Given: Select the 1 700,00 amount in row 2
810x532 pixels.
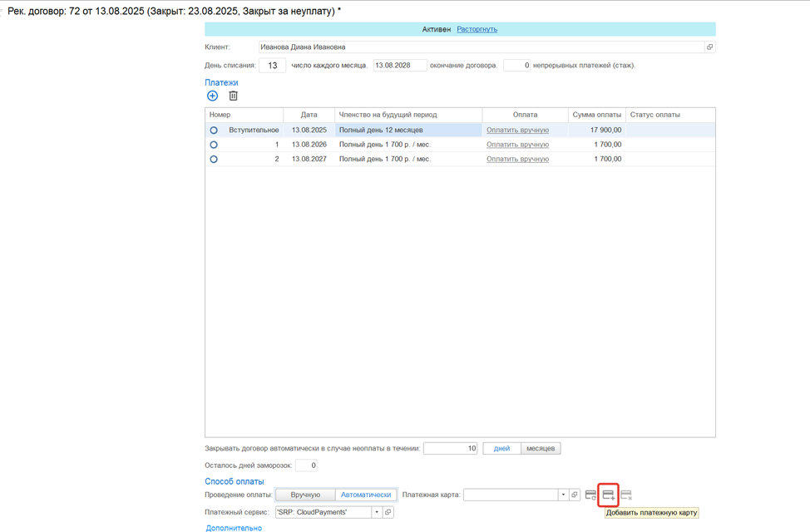Looking at the screenshot, I should click(596, 159).
